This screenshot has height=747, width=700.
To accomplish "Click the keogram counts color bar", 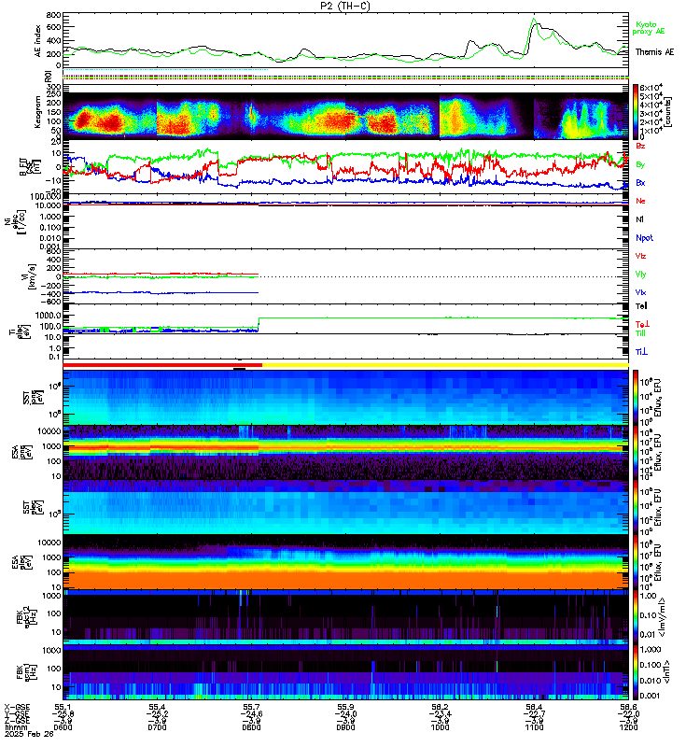I will [636, 111].
